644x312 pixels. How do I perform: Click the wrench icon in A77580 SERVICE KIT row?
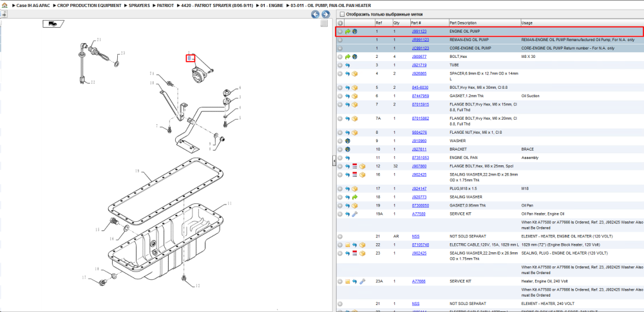pos(354,214)
